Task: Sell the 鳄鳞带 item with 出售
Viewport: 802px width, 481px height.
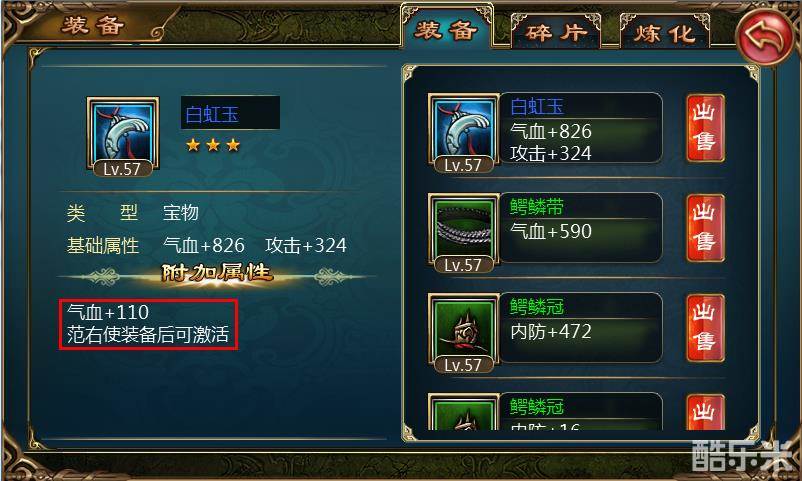Action: (x=705, y=228)
